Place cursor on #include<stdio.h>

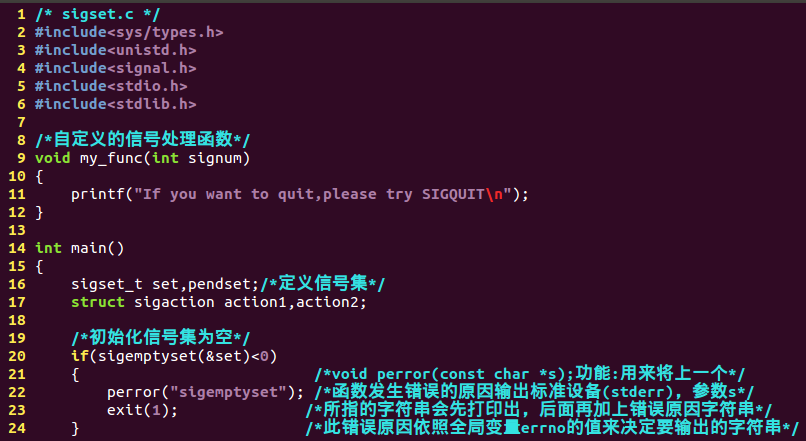pos(111,86)
